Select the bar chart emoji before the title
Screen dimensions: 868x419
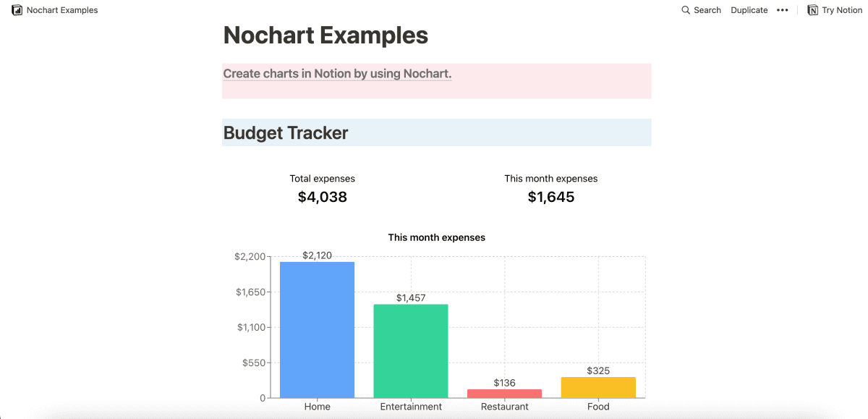click(16, 9)
